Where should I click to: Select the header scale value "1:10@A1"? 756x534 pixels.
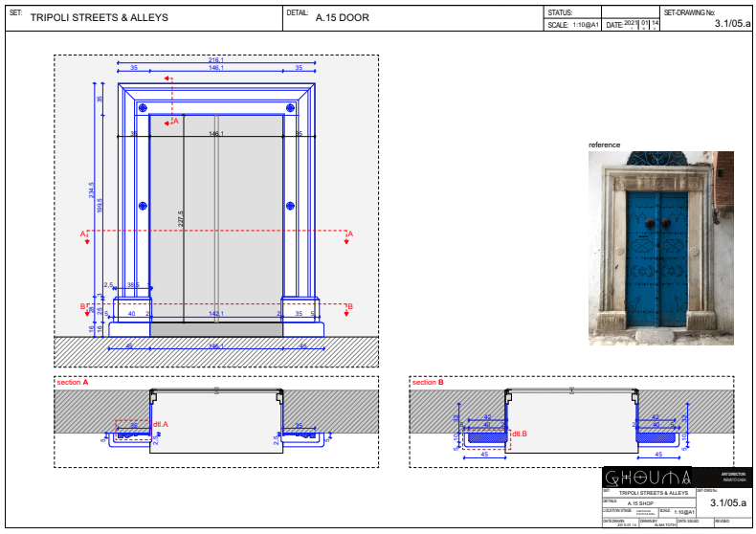(x=586, y=25)
